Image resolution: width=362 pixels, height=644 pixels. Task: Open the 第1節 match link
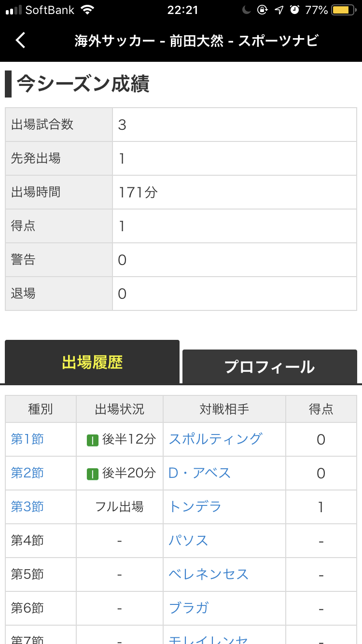[x=28, y=439]
